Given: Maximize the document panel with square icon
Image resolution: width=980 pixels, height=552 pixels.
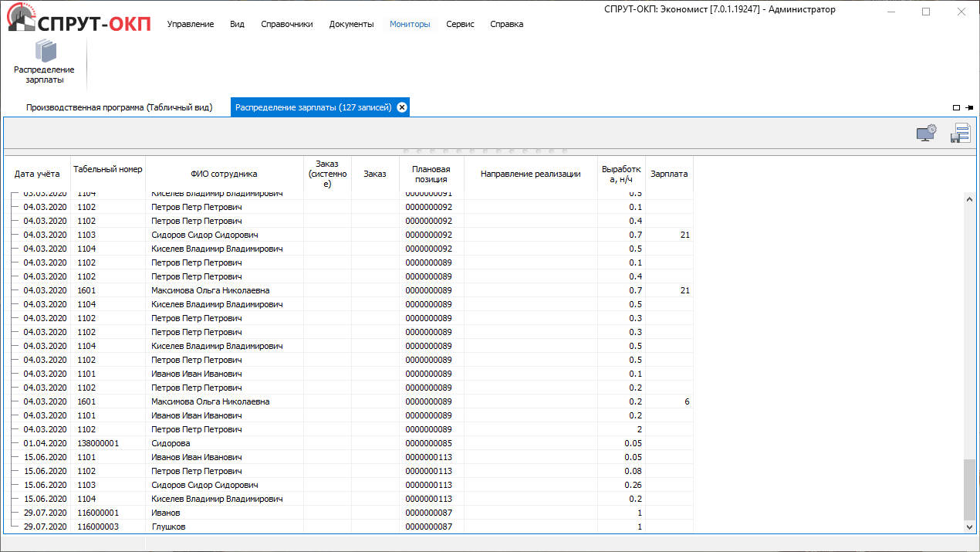Looking at the screenshot, I should (x=957, y=108).
